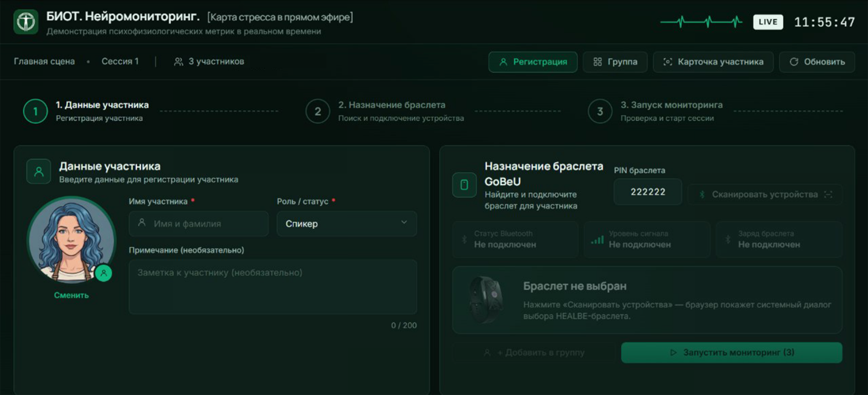Click the Bluetooth icon in Статус Bluetooth card

[x=464, y=239]
